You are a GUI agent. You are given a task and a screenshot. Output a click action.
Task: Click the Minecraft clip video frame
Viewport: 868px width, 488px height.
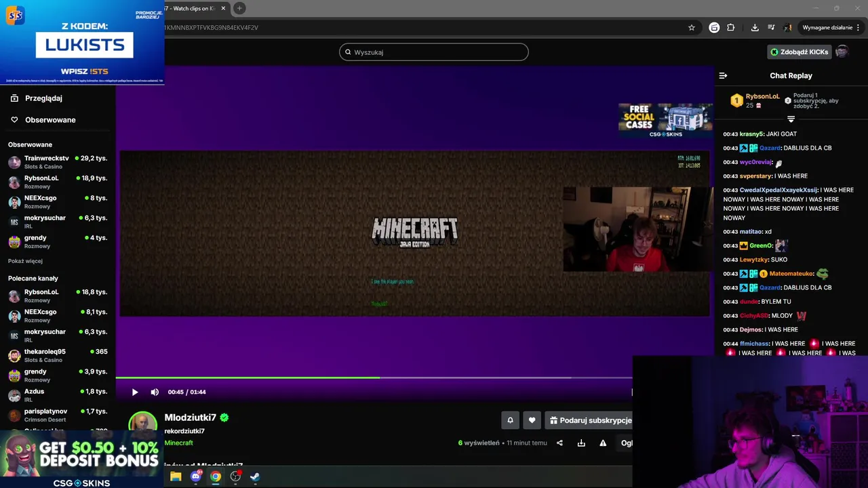(x=414, y=233)
